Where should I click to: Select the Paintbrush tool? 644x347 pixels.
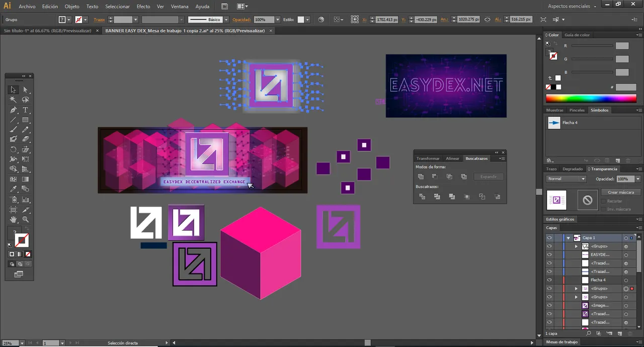(13, 130)
